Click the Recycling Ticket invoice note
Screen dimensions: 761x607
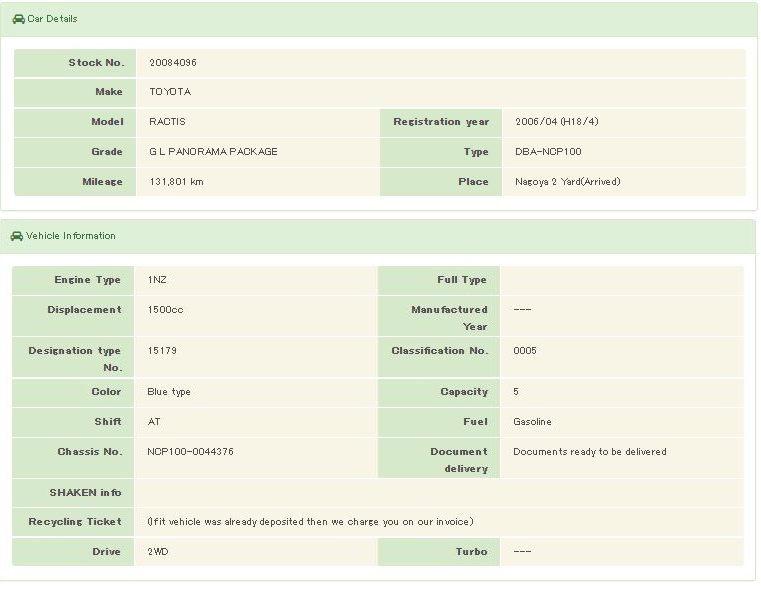click(x=310, y=522)
